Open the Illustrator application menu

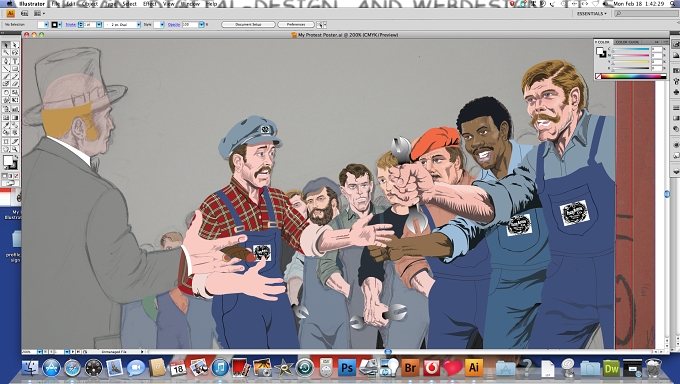tap(32, 4)
